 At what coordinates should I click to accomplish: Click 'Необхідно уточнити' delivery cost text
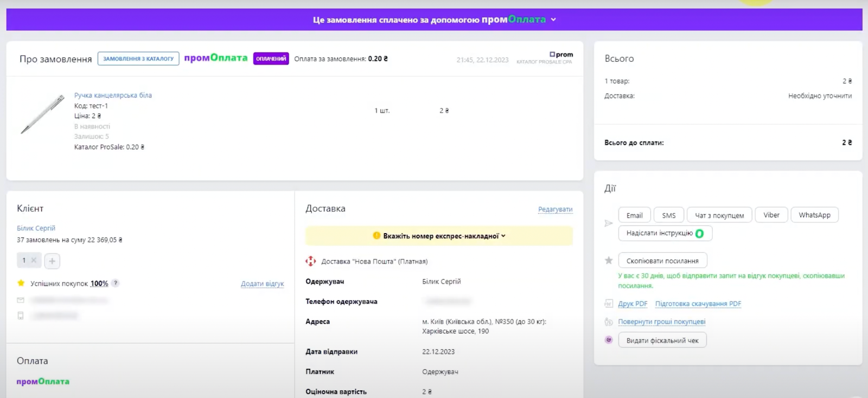820,96
